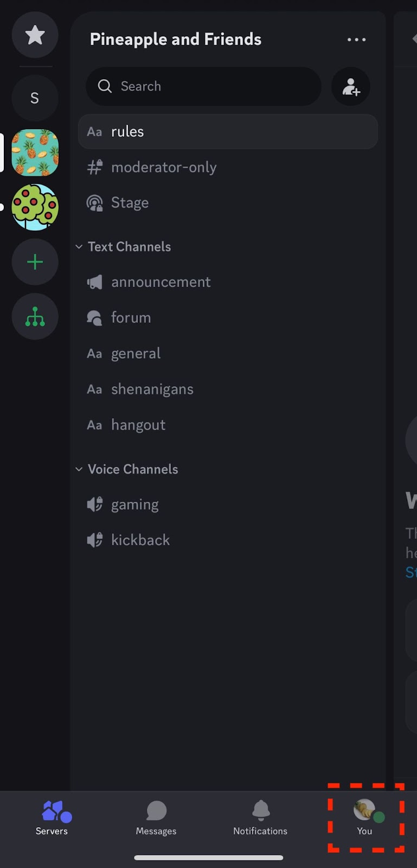
Task: Open the rules channel
Action: pos(127,131)
